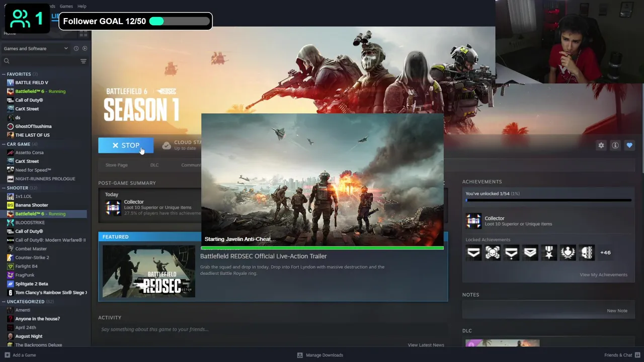The width and height of the screenshot is (644, 362).
Task: Open the advanced filter icon by search
Action: tap(84, 61)
